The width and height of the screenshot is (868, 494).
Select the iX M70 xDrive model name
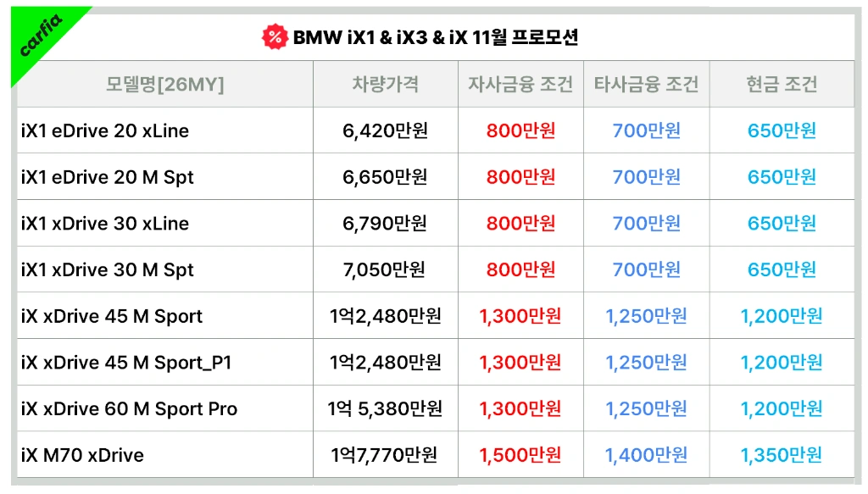click(x=82, y=455)
